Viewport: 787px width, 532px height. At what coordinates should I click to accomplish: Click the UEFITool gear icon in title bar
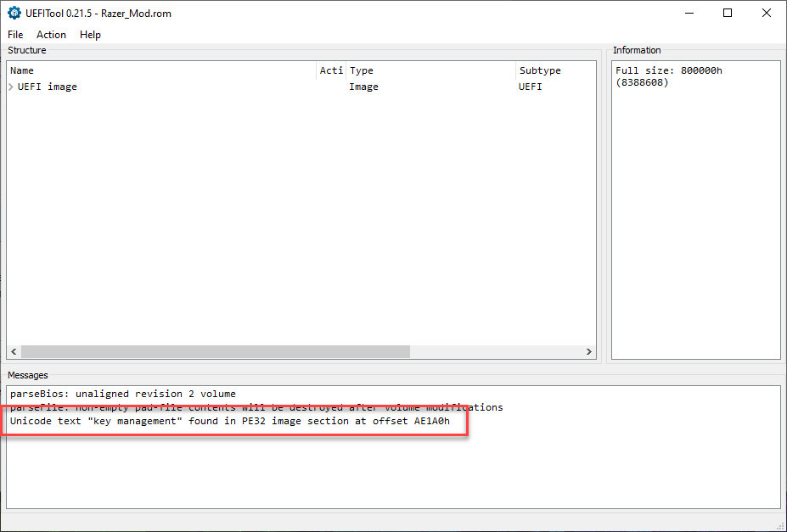(14, 13)
